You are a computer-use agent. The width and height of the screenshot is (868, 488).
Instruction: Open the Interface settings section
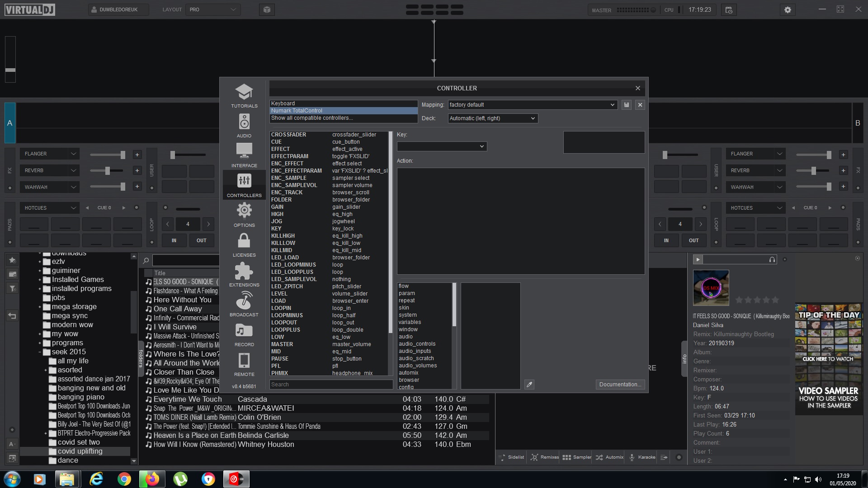[x=244, y=155]
